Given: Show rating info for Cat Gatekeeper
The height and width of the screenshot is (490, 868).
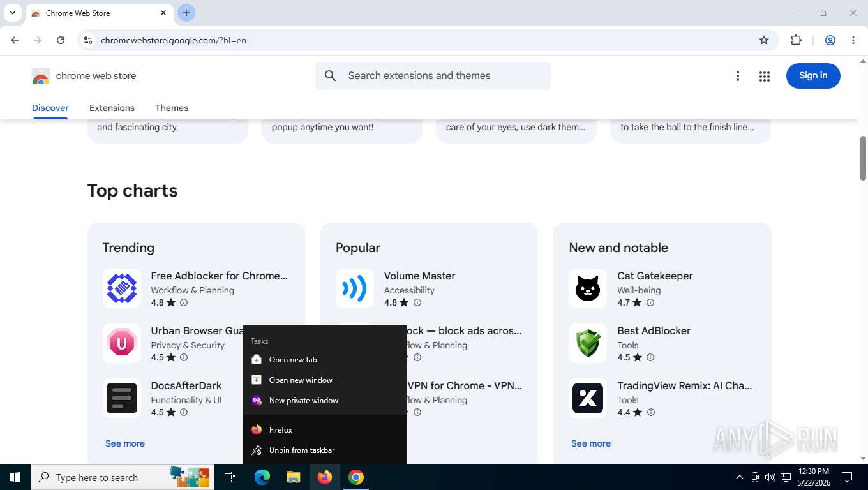Looking at the screenshot, I should 650,302.
